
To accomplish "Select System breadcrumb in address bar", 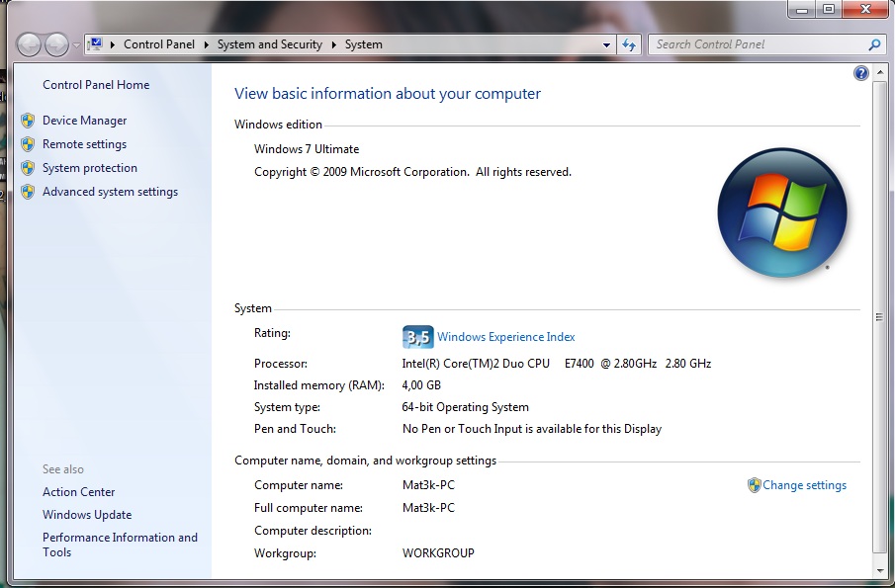I will point(364,44).
